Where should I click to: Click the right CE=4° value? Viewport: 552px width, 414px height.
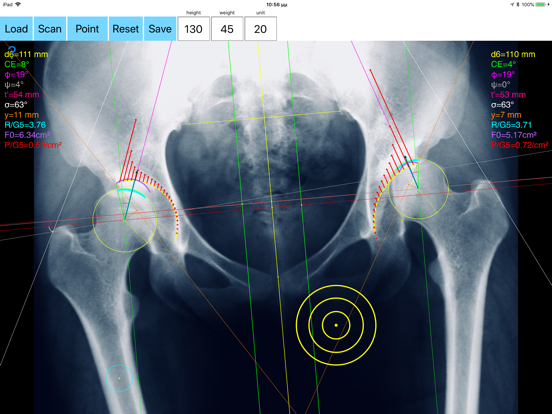click(x=503, y=64)
